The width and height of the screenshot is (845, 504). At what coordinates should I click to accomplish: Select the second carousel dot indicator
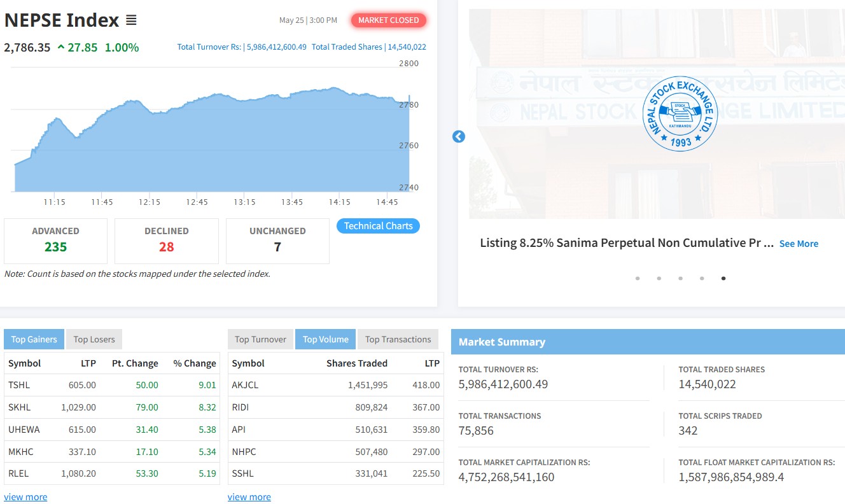point(659,278)
